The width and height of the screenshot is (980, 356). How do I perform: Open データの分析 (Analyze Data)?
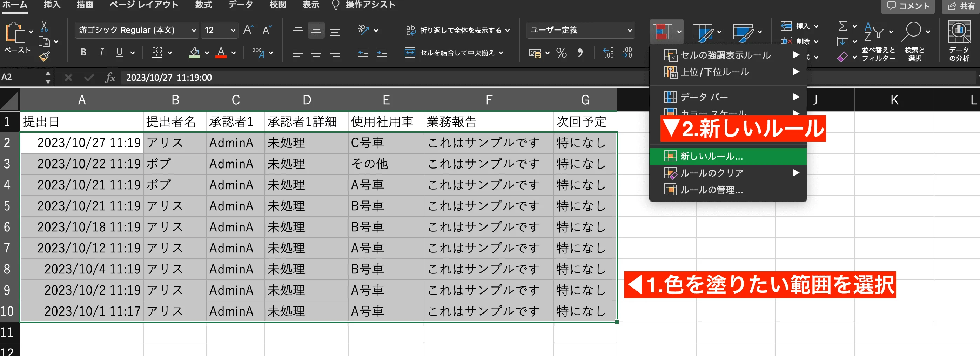(959, 38)
